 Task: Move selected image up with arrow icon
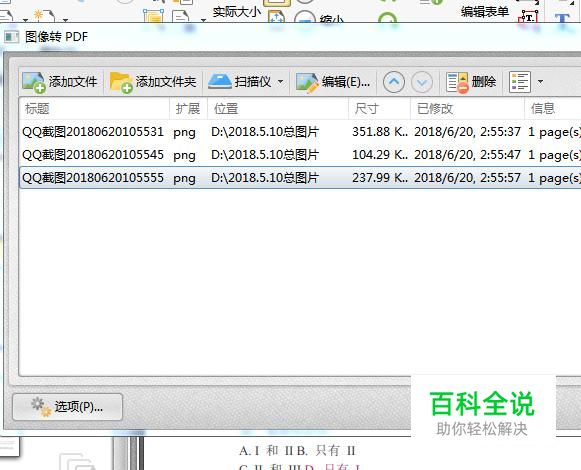click(x=394, y=82)
